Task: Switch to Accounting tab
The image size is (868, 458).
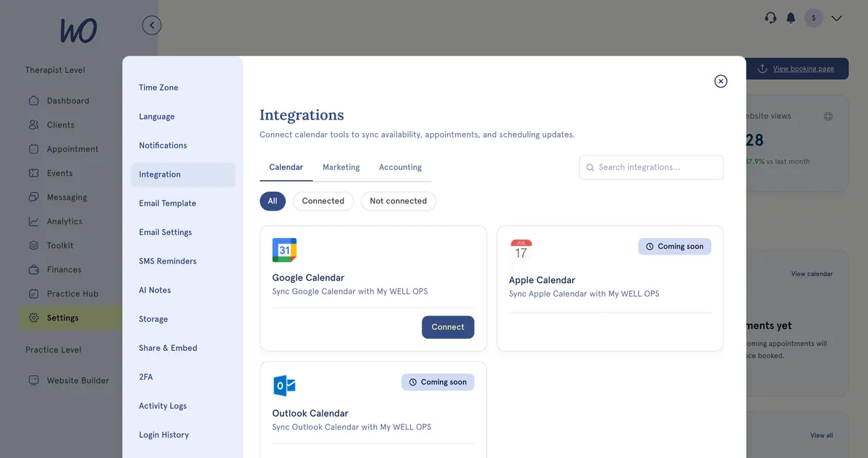Action: pyautogui.click(x=400, y=167)
